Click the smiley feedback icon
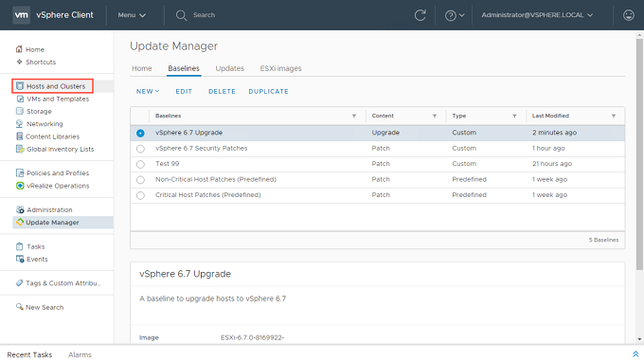Screen dimensions: 644x362 pyautogui.click(x=629, y=15)
